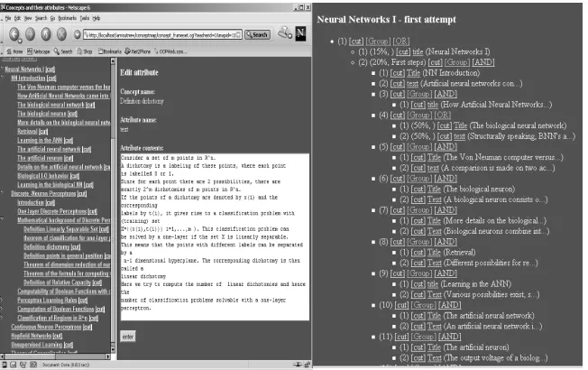Click the tree pane's horizontal scrollbar right arrow
588x370 pixels.
[x=108, y=356]
